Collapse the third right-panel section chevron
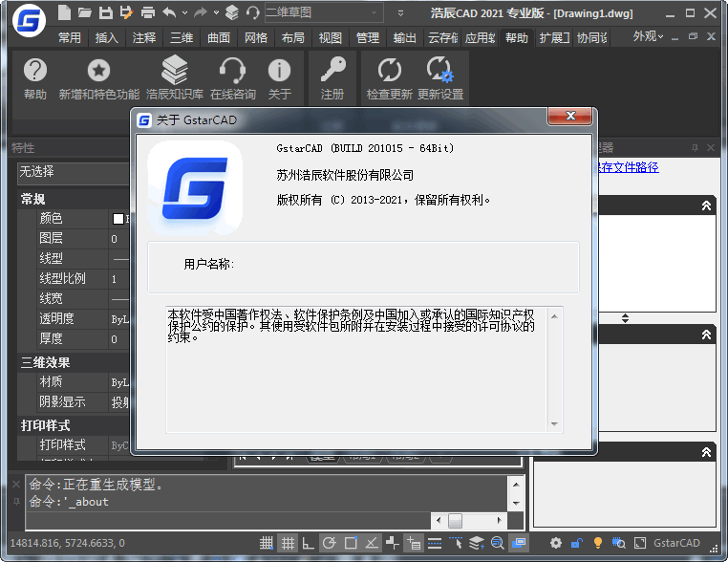Image resolution: width=728 pixels, height=562 pixels. [x=706, y=452]
